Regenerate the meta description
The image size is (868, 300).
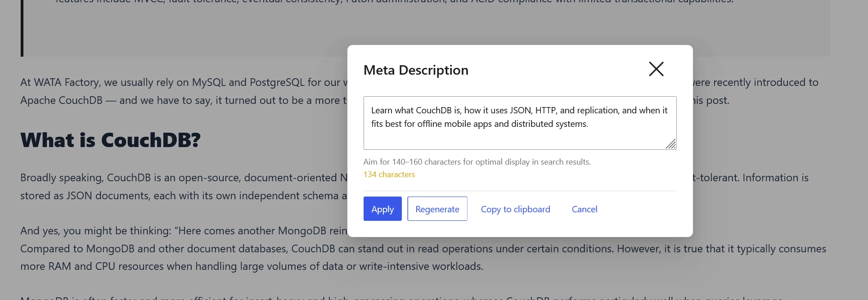(x=437, y=209)
